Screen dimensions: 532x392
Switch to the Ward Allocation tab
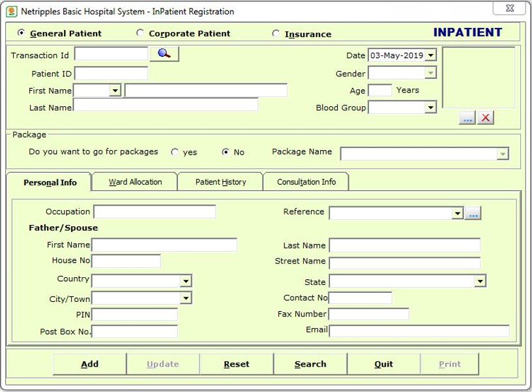[135, 182]
